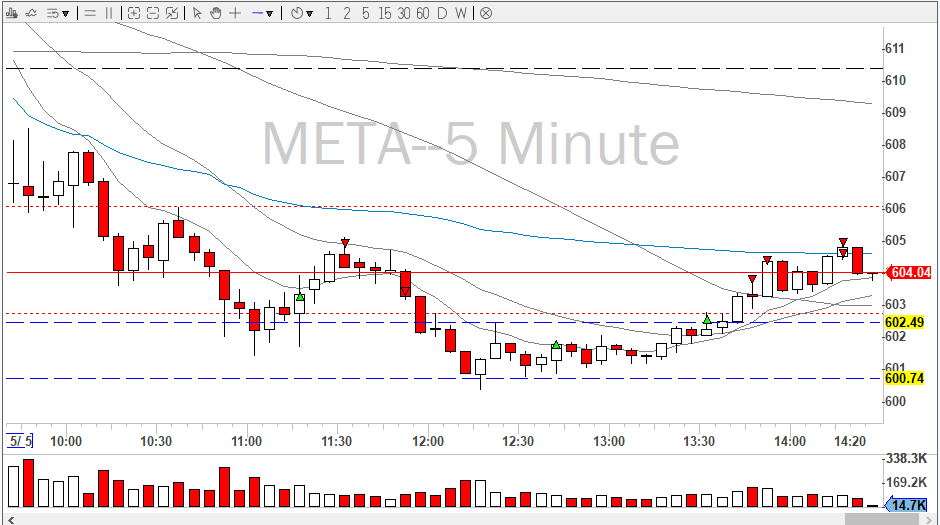Switch to 60 minute timeframe
The width and height of the screenshot is (940, 525).
click(423, 13)
